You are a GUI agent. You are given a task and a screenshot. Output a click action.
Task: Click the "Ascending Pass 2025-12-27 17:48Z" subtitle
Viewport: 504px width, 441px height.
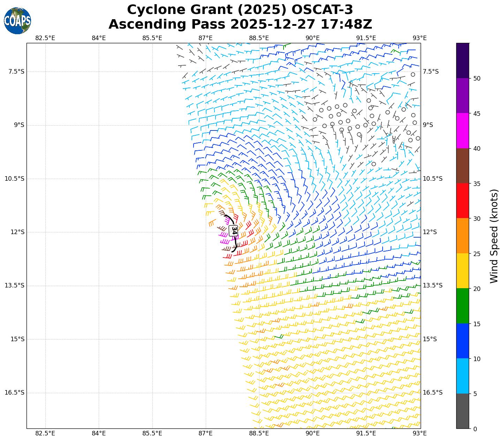[x=240, y=24]
